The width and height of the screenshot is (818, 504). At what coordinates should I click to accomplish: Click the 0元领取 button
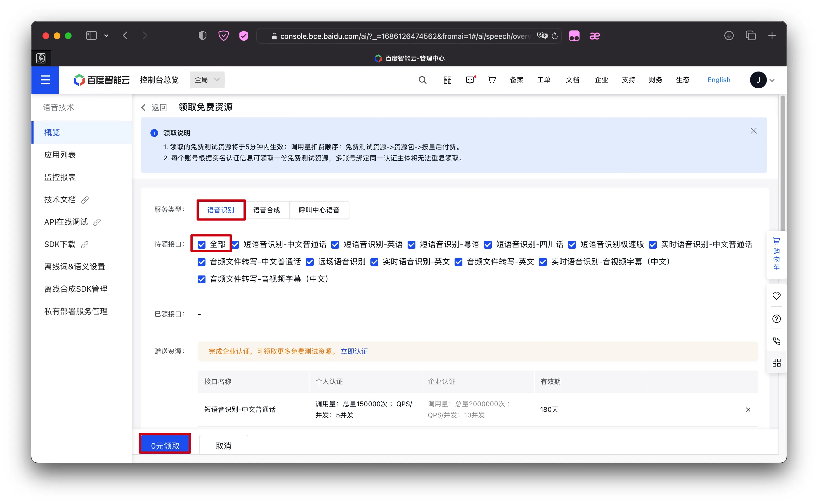point(165,445)
